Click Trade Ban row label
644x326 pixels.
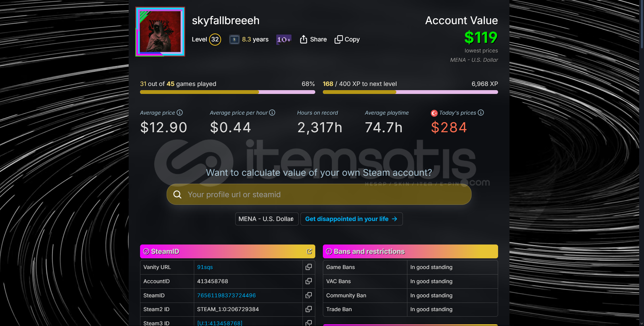(x=339, y=309)
